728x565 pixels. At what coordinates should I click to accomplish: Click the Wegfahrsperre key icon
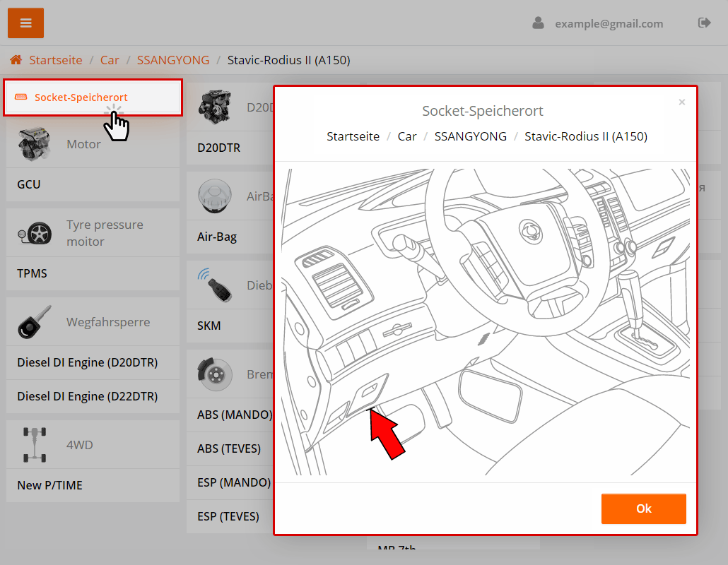[34, 322]
